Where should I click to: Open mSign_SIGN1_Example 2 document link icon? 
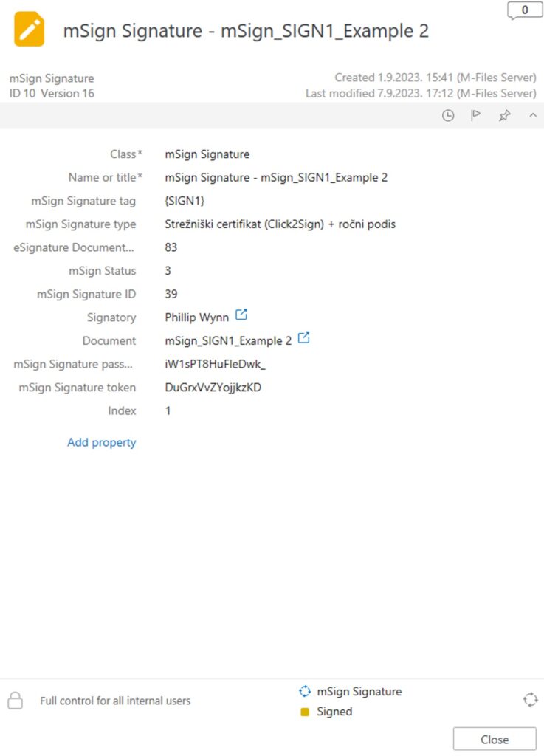tap(303, 338)
